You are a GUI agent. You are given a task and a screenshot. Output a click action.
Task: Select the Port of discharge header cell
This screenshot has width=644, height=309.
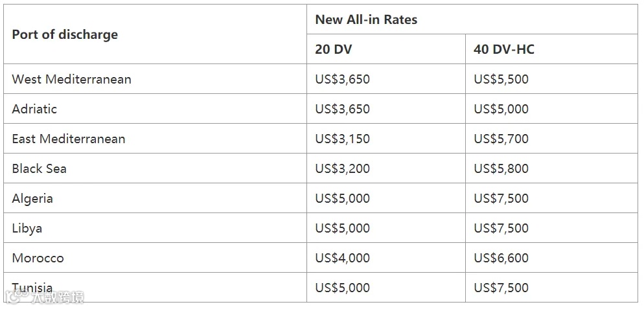65,34
